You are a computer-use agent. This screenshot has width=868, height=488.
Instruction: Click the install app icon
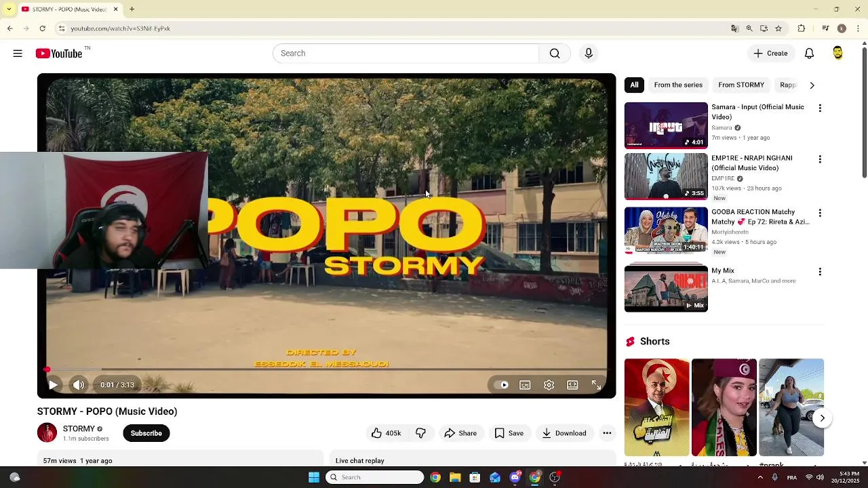pos(764,28)
